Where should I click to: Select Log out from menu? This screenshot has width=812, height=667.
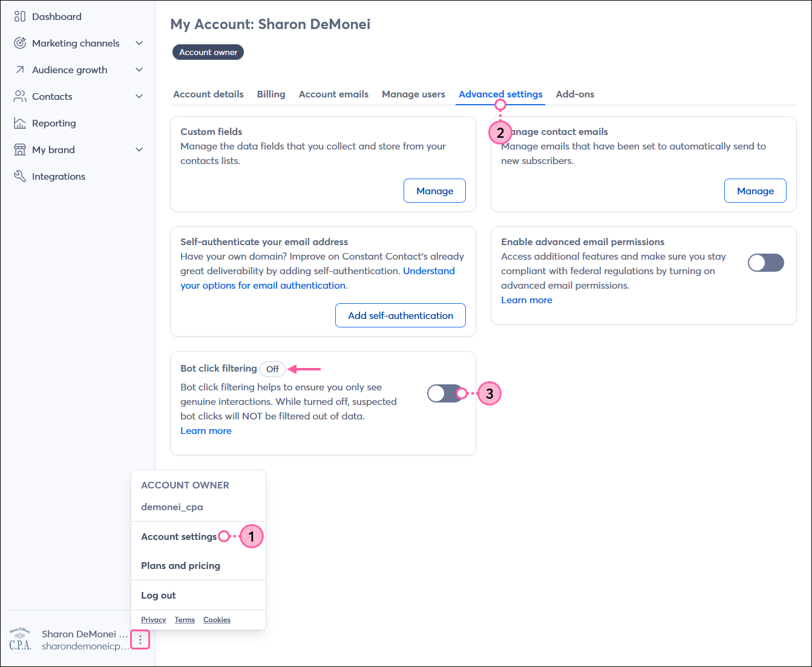(x=158, y=595)
